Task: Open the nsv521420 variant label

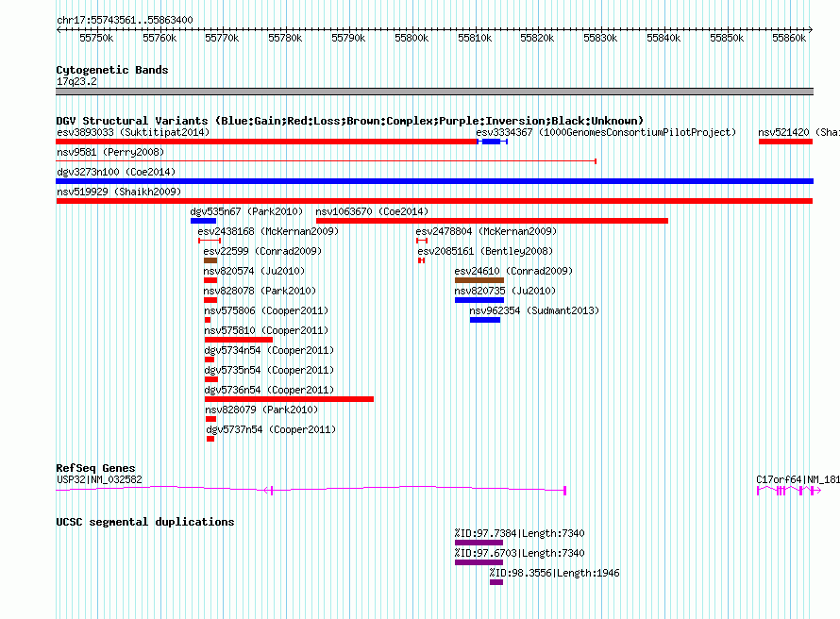Action: coord(798,132)
